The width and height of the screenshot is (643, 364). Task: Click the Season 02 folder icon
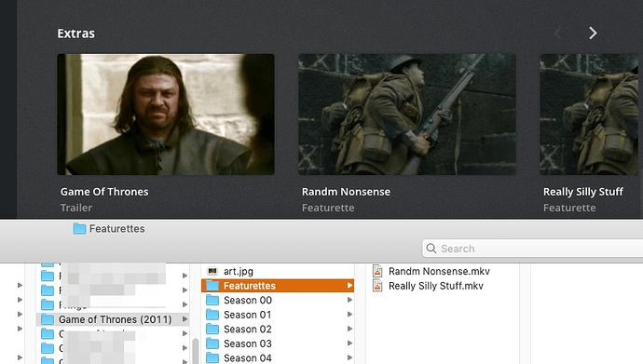tap(212, 329)
